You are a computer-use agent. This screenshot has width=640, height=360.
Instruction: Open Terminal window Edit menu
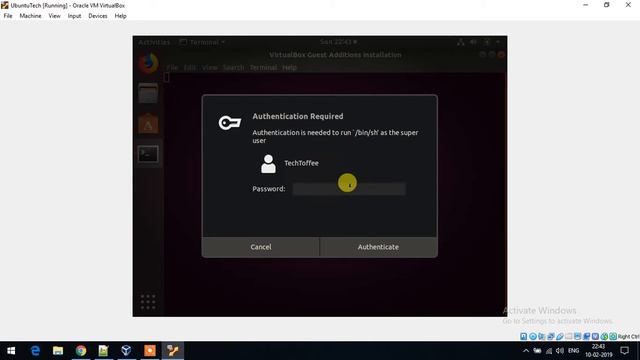point(190,67)
